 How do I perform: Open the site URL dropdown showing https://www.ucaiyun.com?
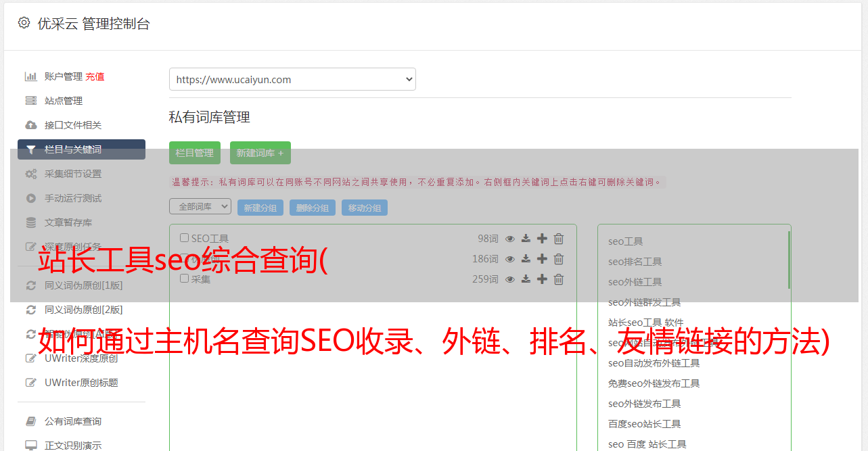coord(292,79)
